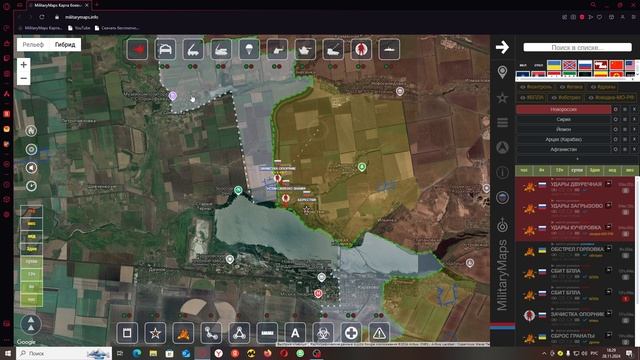Collapse the side panel with the white arrow
The width and height of the screenshot is (640, 360).
502,47
